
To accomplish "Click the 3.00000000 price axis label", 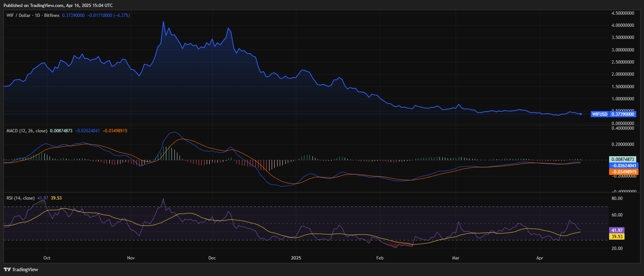I will 623,50.
